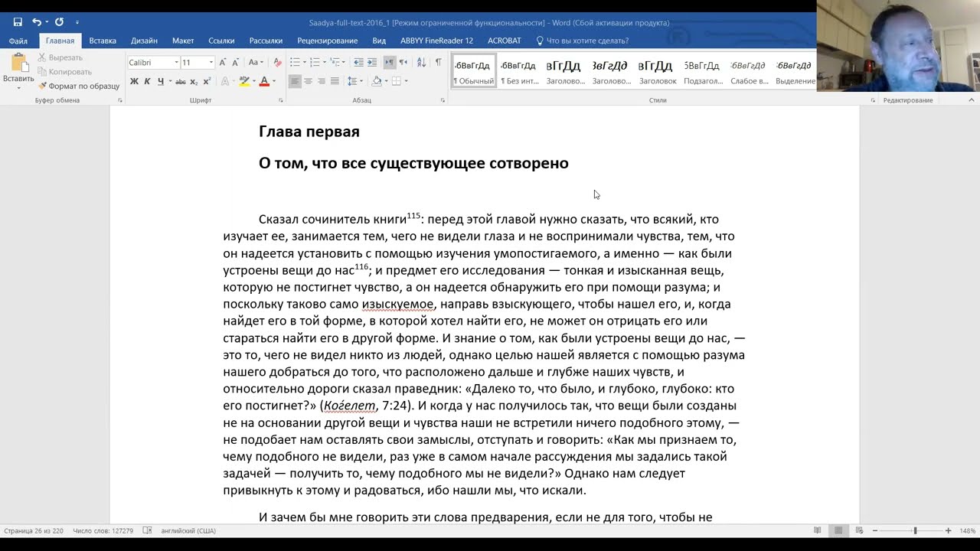Image resolution: width=980 pixels, height=551 pixels.
Task: Center align text
Action: tap(308, 81)
